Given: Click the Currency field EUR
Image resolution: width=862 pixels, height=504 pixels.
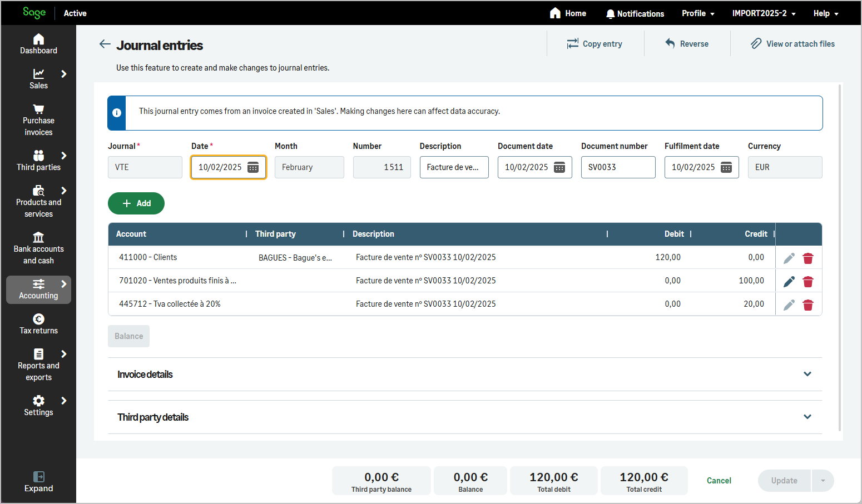Looking at the screenshot, I should 785,167.
